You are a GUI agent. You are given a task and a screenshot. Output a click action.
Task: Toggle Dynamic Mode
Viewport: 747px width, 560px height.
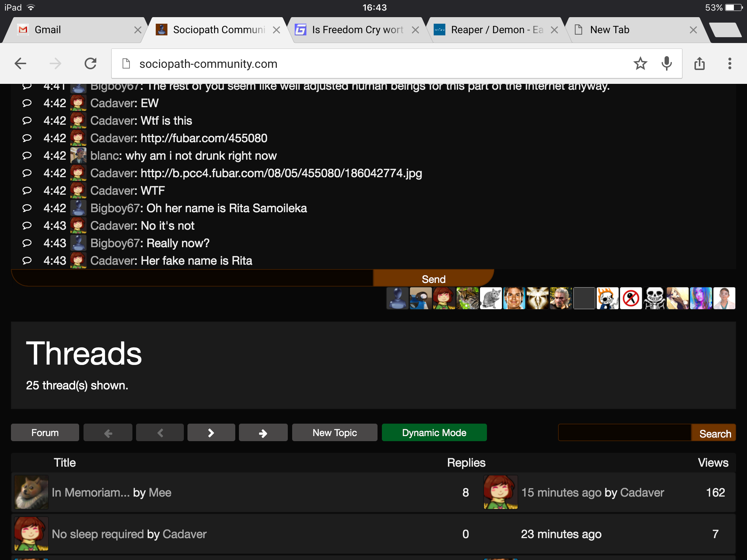434,433
